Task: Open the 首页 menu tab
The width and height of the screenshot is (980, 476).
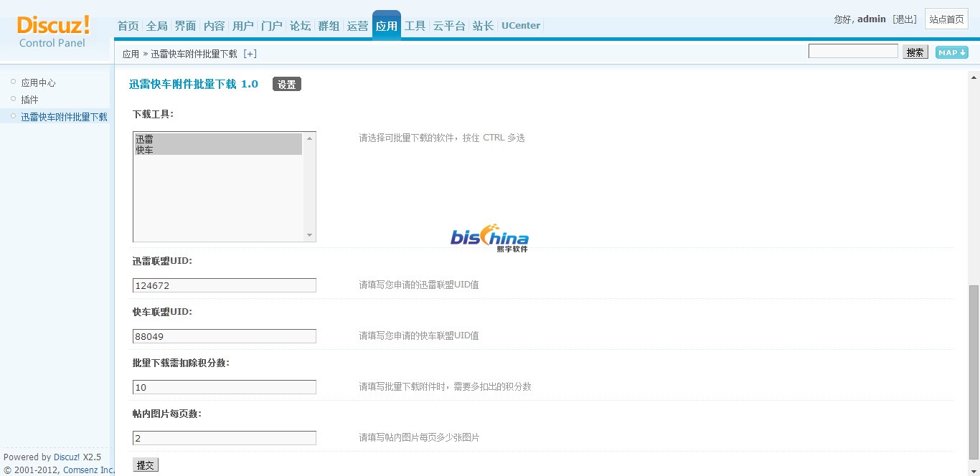Action: (128, 26)
